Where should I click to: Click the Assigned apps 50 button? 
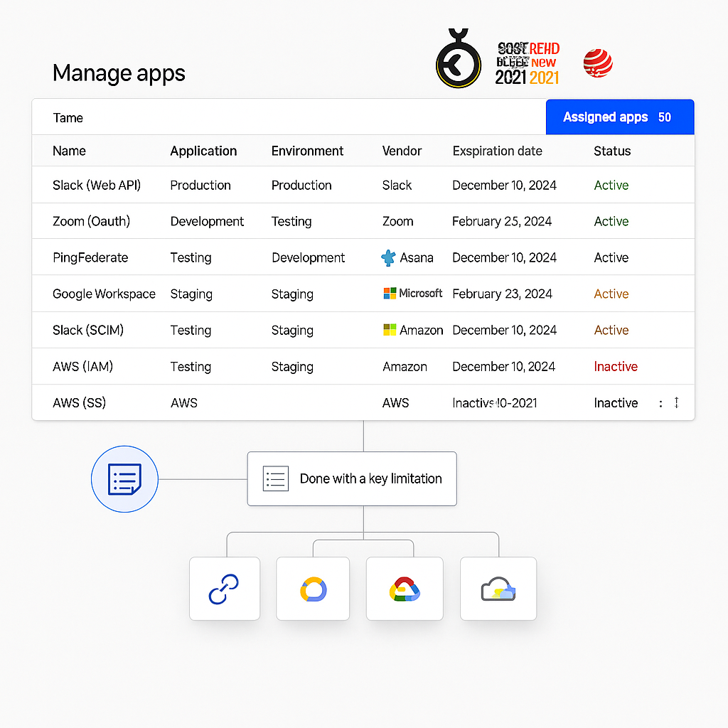tap(620, 117)
